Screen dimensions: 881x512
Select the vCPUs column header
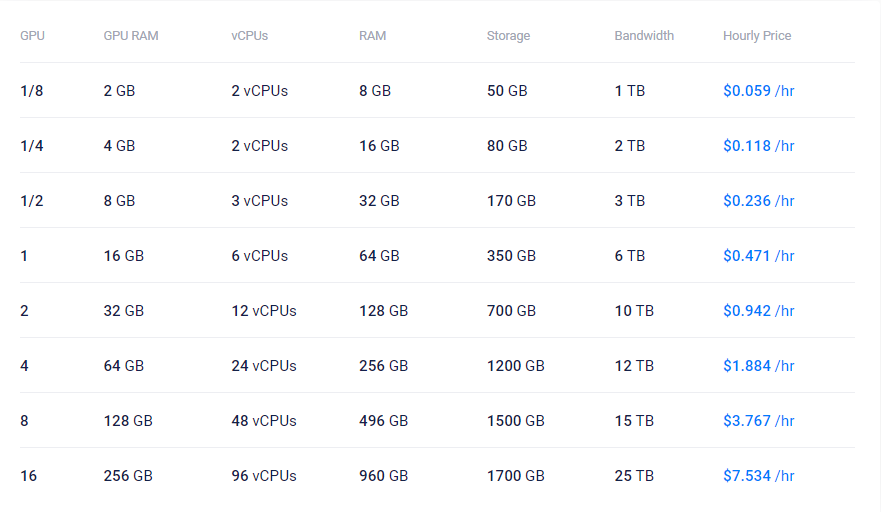tap(249, 36)
